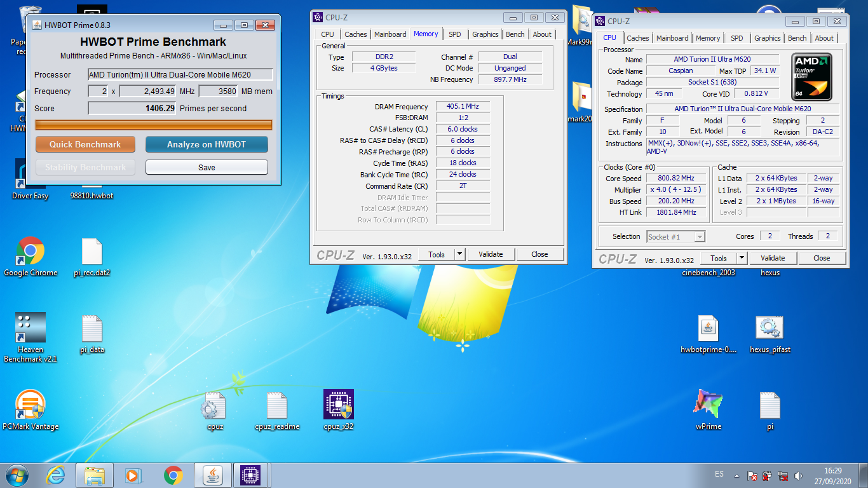Click the taskbar clock showing 16:29
Image resolution: width=868 pixels, height=488 pixels.
pos(833,471)
